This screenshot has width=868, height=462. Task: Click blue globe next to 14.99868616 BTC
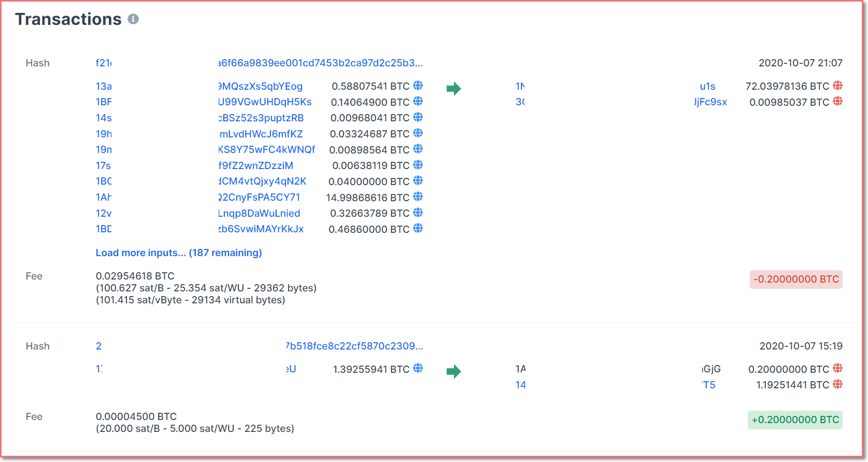tap(418, 197)
